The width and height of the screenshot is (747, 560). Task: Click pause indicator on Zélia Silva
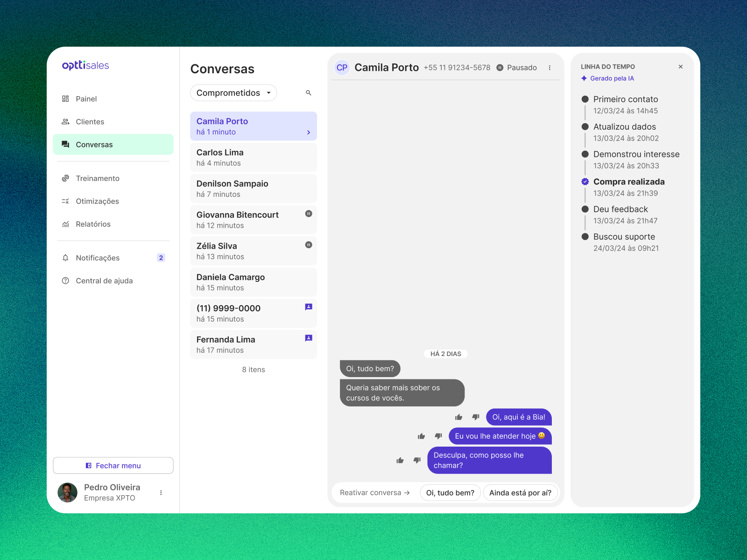pyautogui.click(x=309, y=245)
